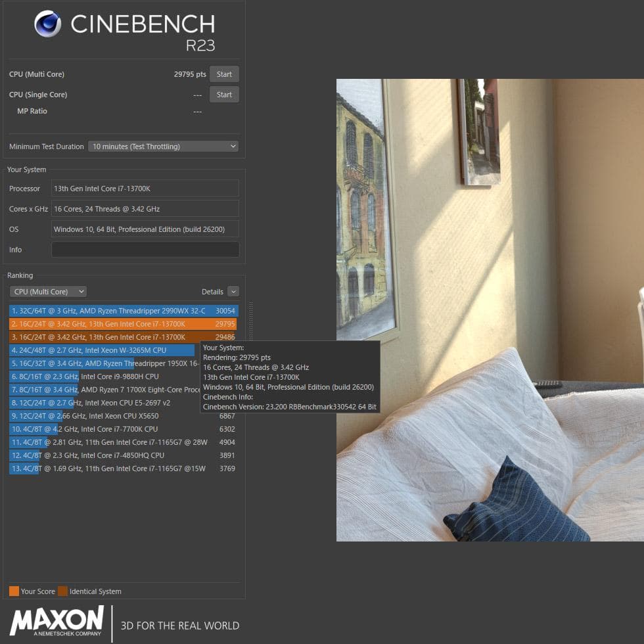Select ranking row 11 i7-1165G7 @ 28W
This screenshot has height=644, width=644.
124,442
